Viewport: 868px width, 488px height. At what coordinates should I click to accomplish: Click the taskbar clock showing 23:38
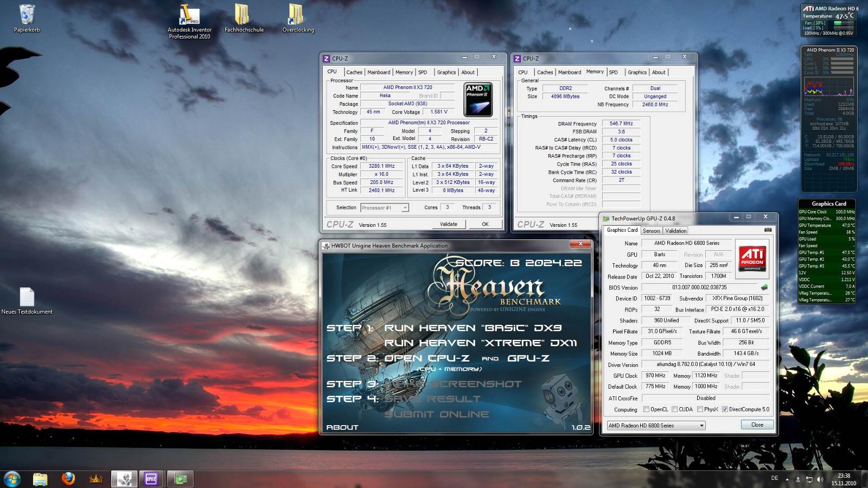tap(844, 479)
